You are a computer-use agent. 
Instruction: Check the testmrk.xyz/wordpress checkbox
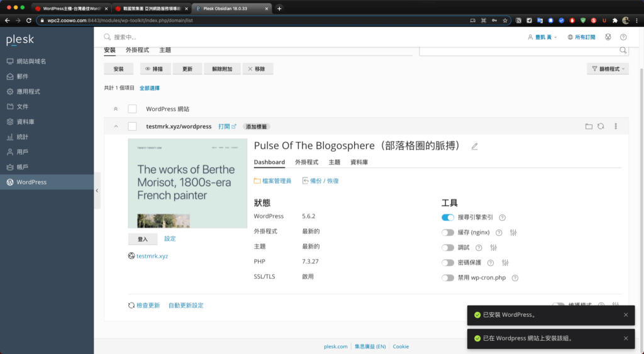coord(132,126)
